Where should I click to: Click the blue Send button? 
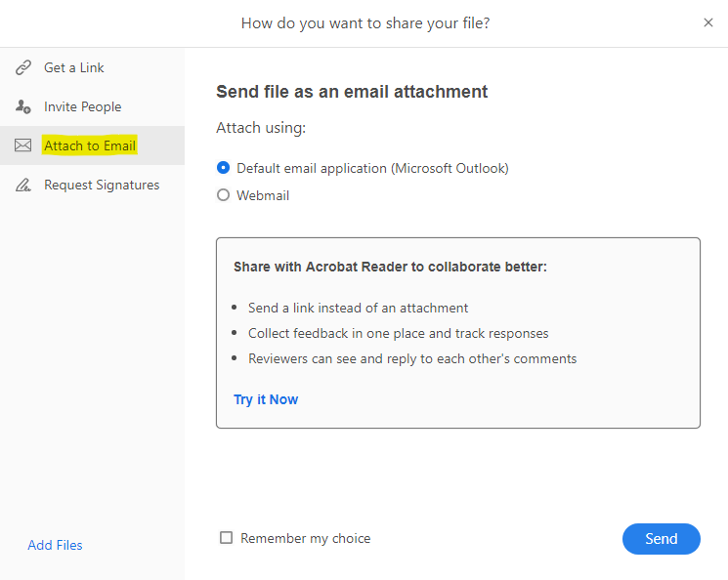coord(662,539)
